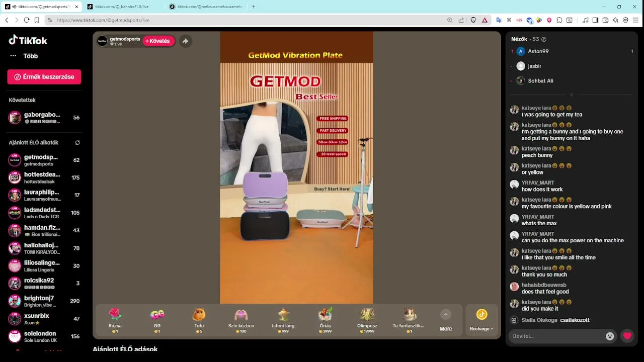Click the TikTok logo in the sidebar
Screen dimensions: 644x362
(x=28, y=40)
